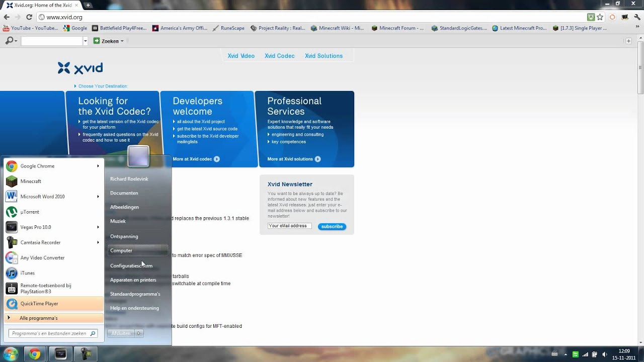Click the Xvid logo on the page
Viewport: 644px width, 362px height.
(x=80, y=68)
